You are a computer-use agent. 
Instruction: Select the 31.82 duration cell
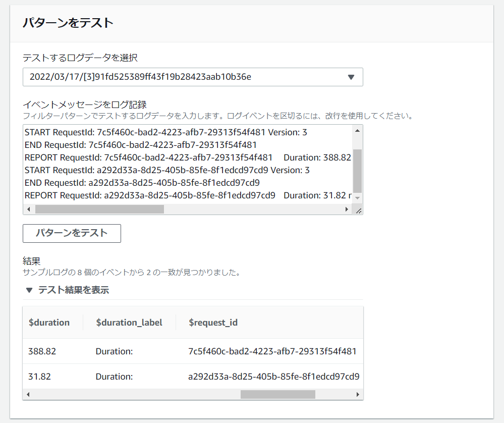(39, 377)
